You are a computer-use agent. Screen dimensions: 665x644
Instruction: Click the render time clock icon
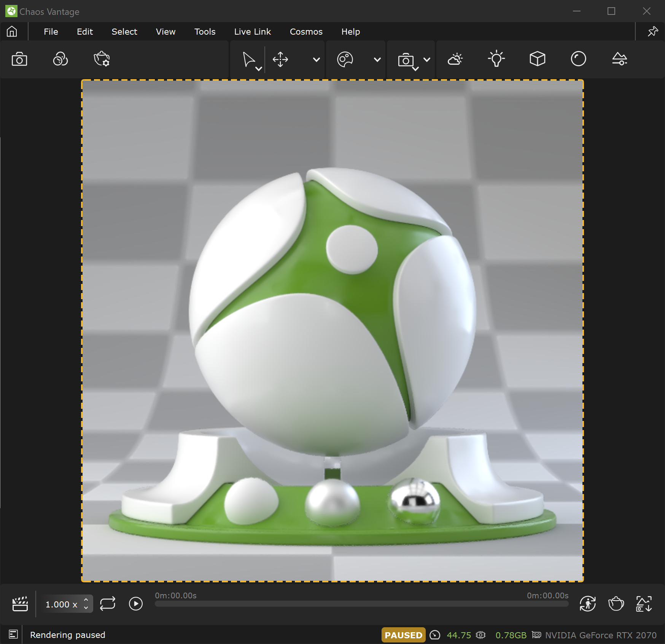435,635
